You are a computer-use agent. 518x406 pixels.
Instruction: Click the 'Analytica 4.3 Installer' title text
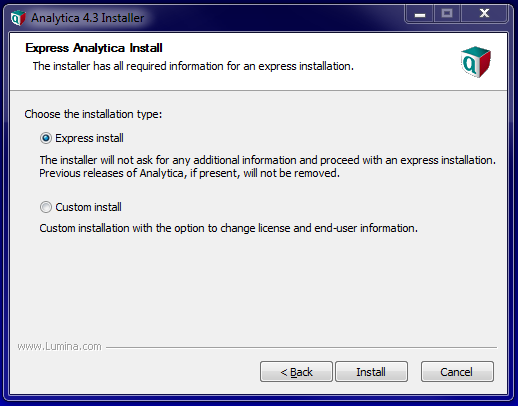coord(88,18)
